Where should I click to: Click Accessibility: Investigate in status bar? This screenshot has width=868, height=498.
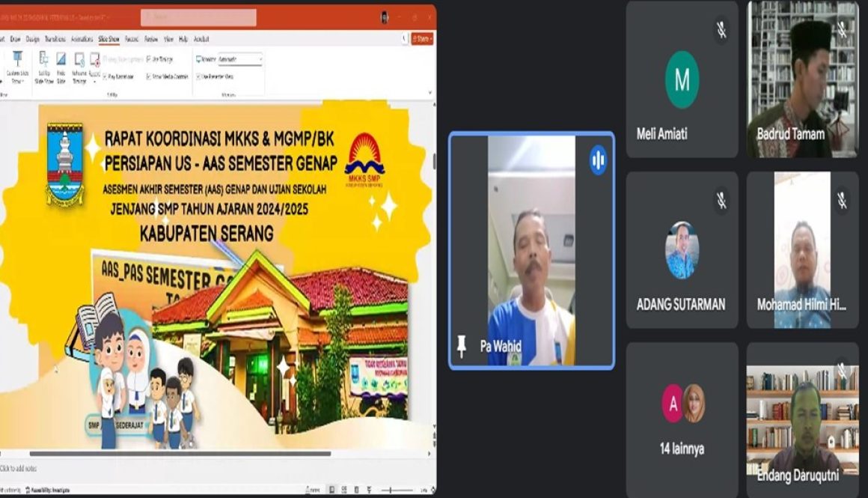pyautogui.click(x=48, y=491)
